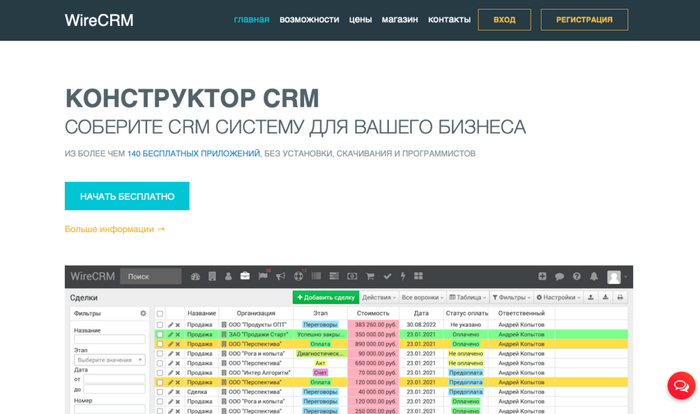This screenshot has width=700, height=414.
Task: Open the Настройки dropdown
Action: (x=558, y=297)
